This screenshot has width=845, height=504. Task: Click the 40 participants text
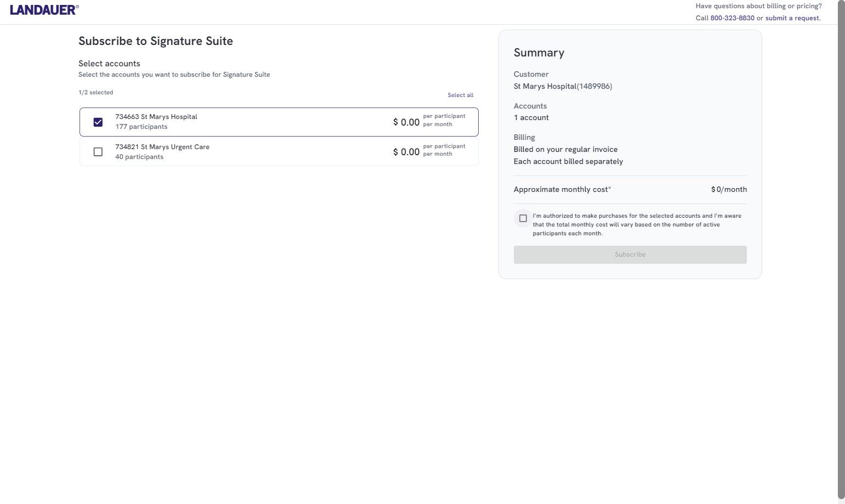[139, 157]
